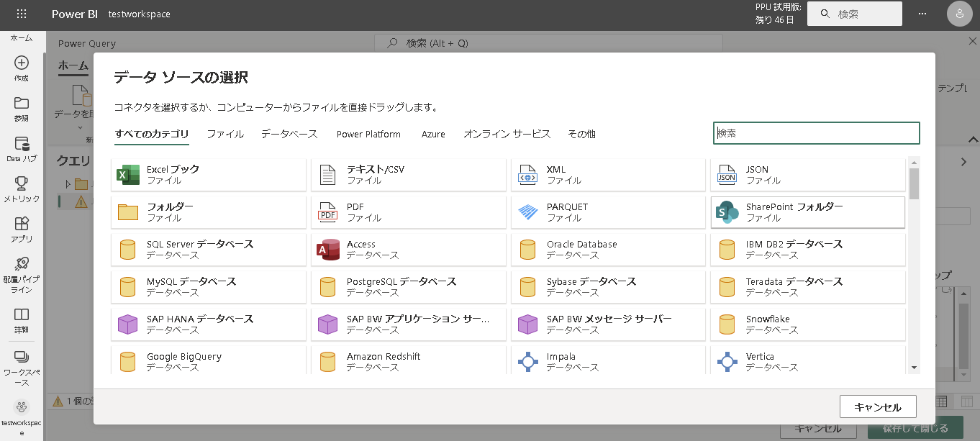The width and height of the screenshot is (980, 441).
Task: Click the user account avatar
Action: 959,14
